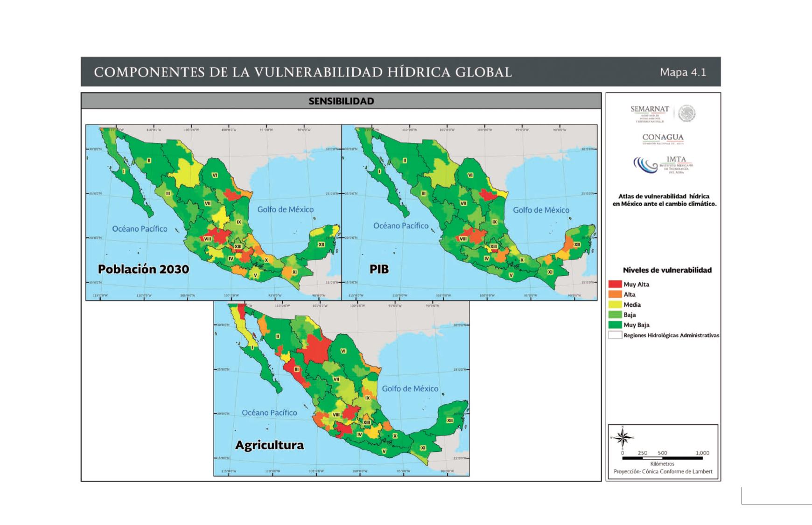Screen dimensions: 812x525
Task: Click region VI label in PIB map
Action: coord(470,175)
